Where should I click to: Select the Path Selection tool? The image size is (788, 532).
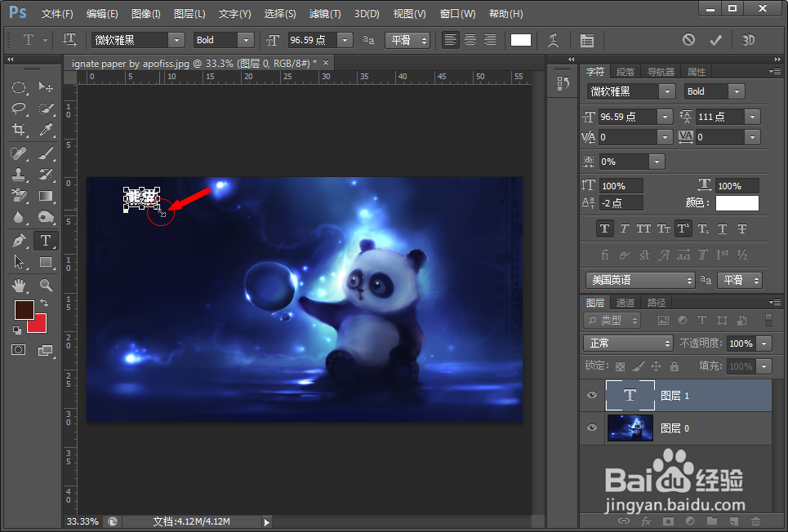[19, 262]
